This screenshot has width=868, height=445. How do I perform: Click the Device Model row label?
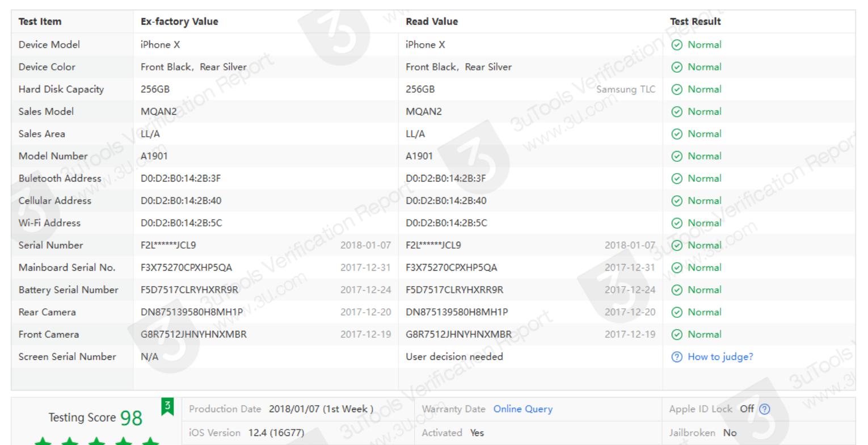[49, 44]
